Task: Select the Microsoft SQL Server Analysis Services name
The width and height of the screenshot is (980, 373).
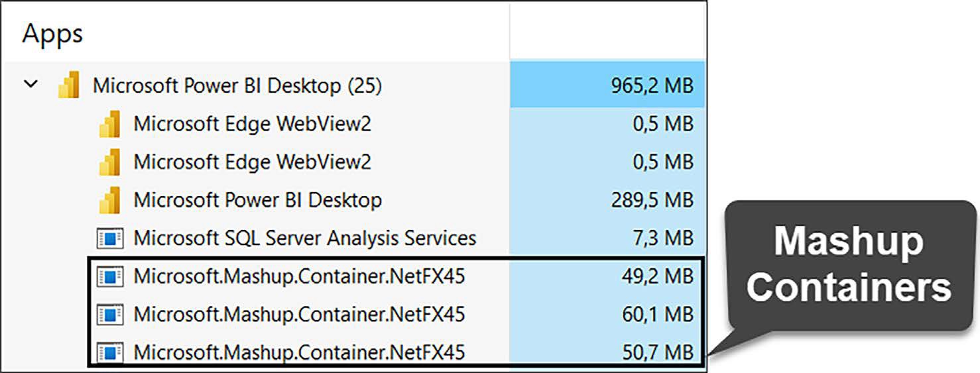Action: coord(305,238)
